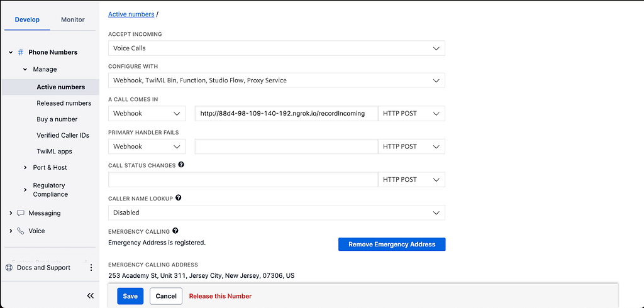This screenshot has width=644, height=308.
Task: Click the Cancel button
Action: (x=166, y=296)
